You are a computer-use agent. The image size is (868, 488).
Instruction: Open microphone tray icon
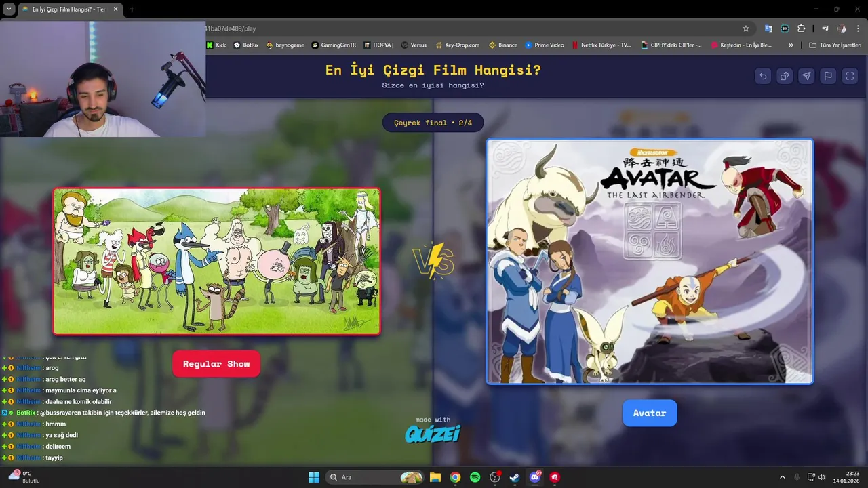[797, 477]
